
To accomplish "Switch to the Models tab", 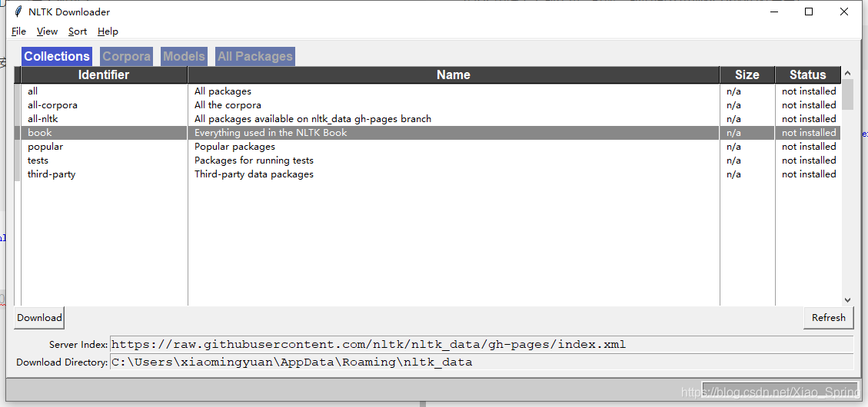I will coord(184,56).
